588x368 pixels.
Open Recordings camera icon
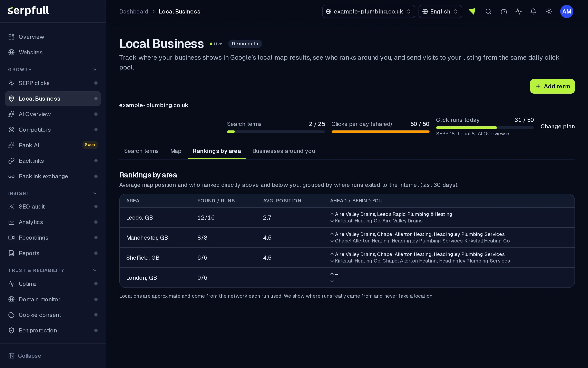pos(11,238)
